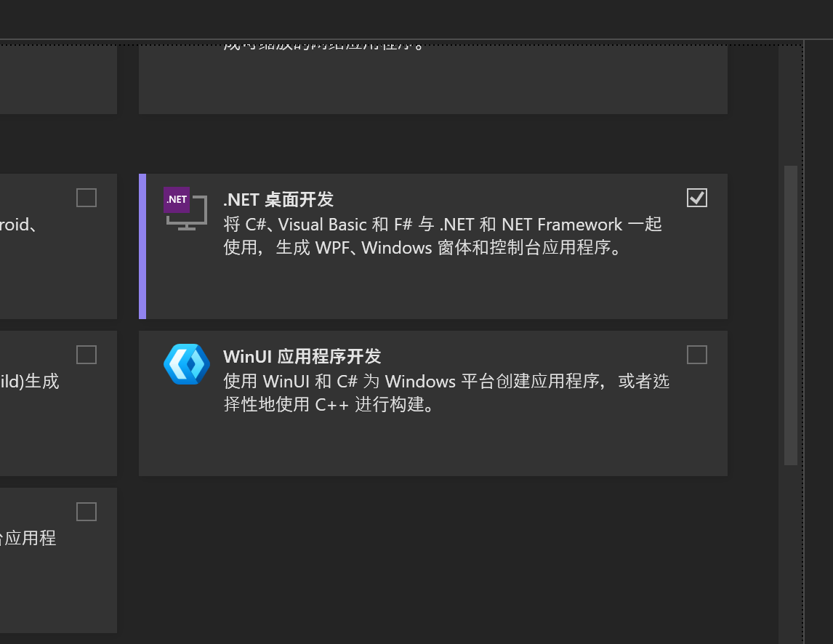Tick the checkbox on the "ild)生成" card
The image size is (833, 644).
coord(86,355)
